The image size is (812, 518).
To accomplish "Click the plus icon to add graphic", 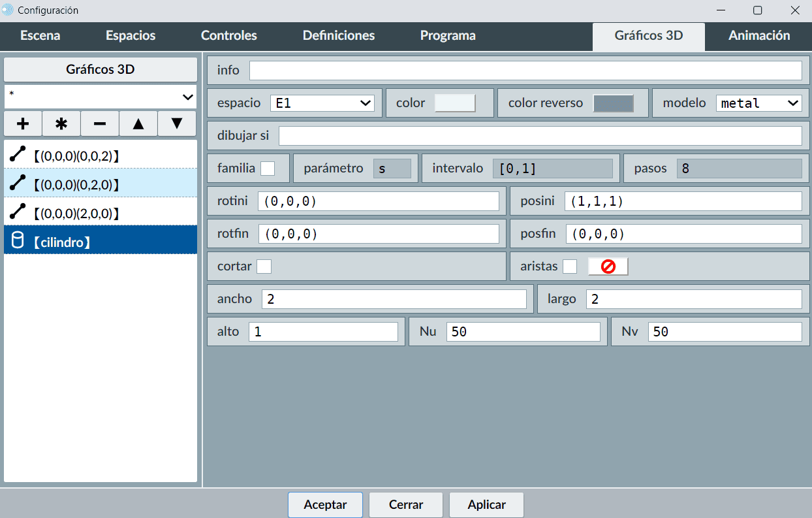I will pos(23,123).
